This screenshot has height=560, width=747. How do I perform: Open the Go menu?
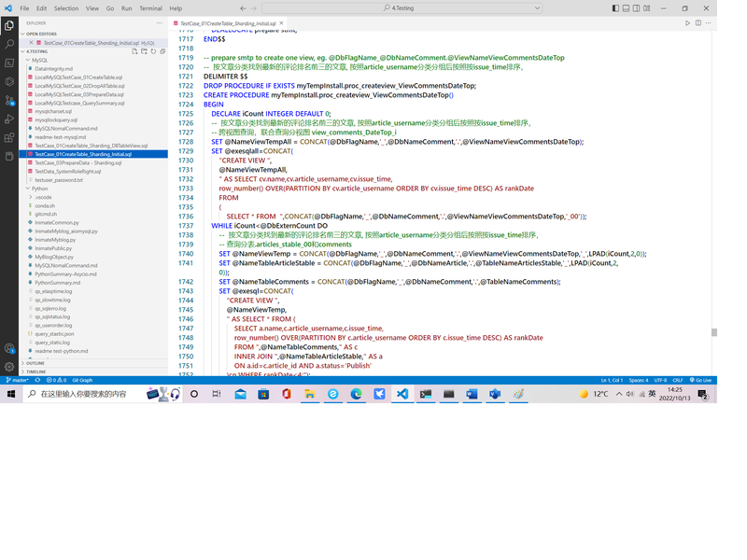(110, 8)
